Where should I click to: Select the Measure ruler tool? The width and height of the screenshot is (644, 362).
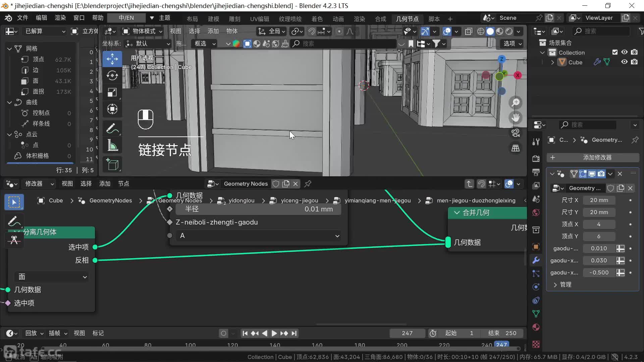pos(112,145)
